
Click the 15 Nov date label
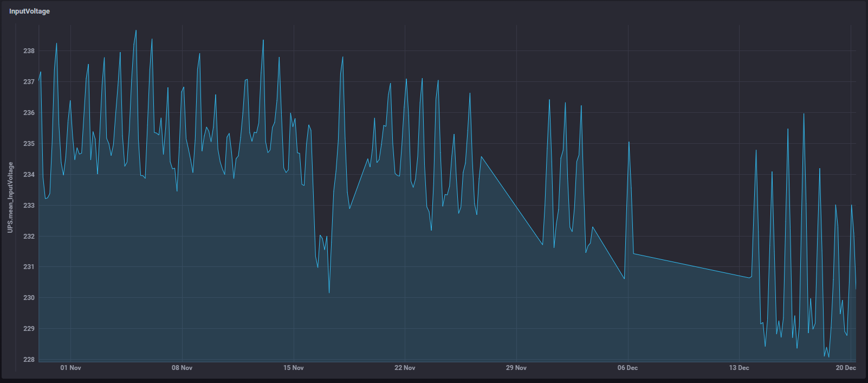tap(294, 368)
